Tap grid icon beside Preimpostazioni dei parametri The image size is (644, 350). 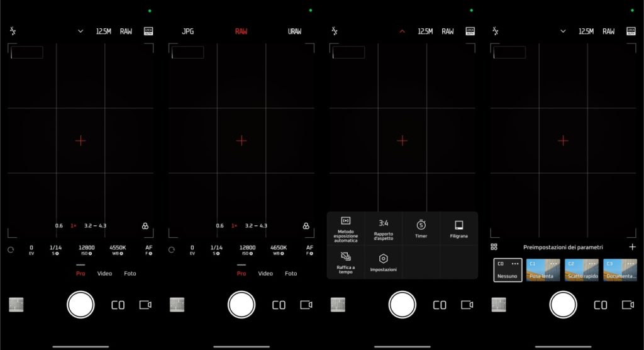[494, 247]
